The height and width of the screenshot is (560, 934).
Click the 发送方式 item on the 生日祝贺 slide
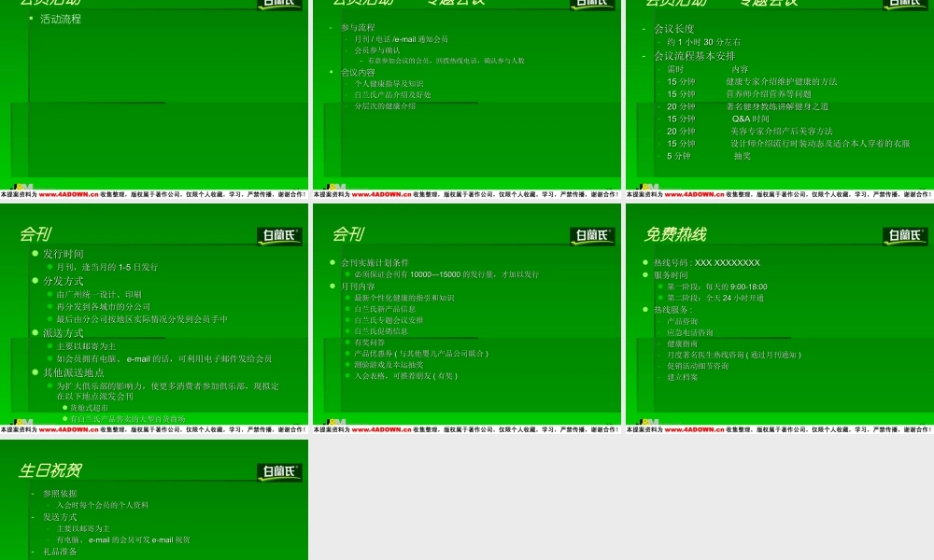click(60, 516)
